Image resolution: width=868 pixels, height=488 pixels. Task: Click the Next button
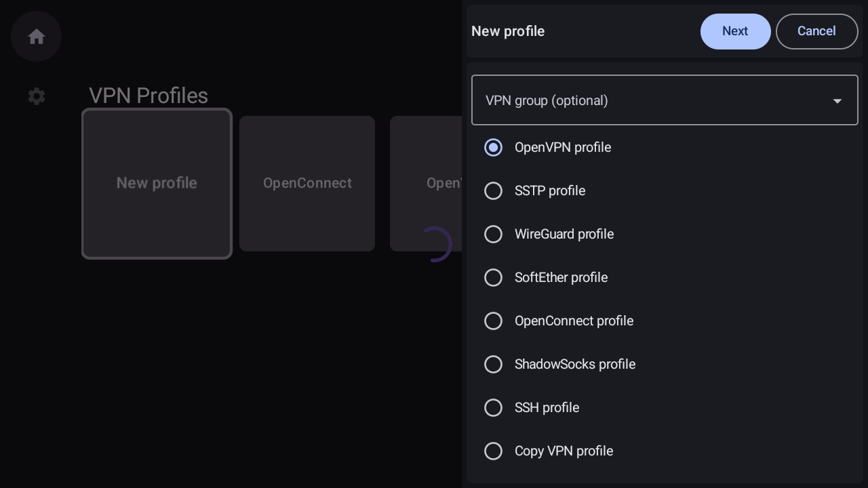pyautogui.click(x=735, y=31)
